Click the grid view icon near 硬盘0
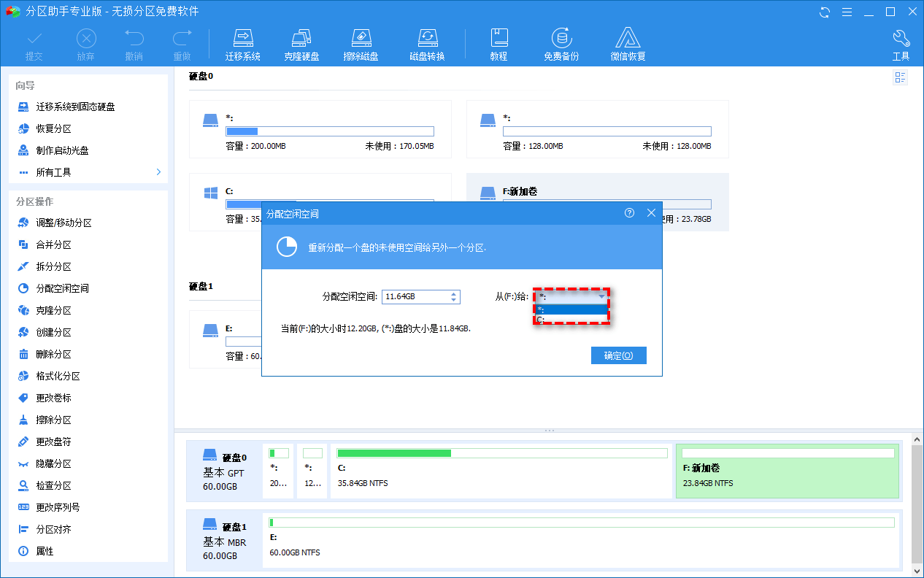The width and height of the screenshot is (924, 578). [x=900, y=77]
